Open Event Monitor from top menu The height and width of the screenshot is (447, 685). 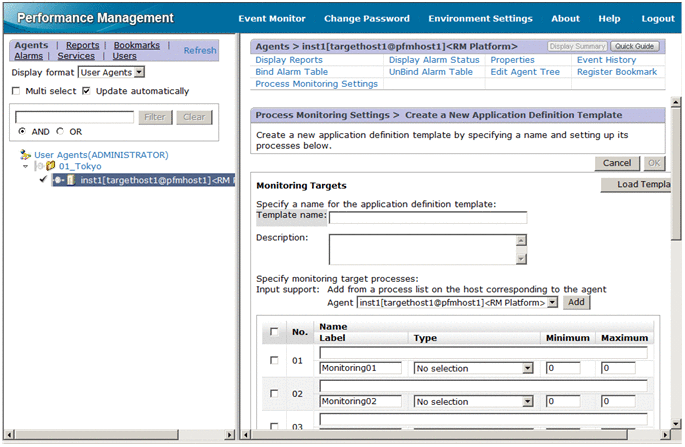click(272, 18)
